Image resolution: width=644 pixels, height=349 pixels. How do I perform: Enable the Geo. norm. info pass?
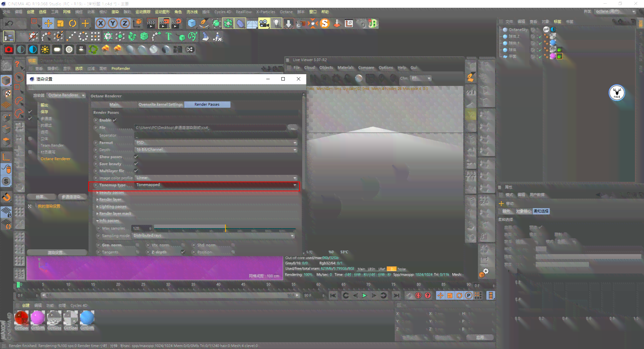(x=137, y=245)
